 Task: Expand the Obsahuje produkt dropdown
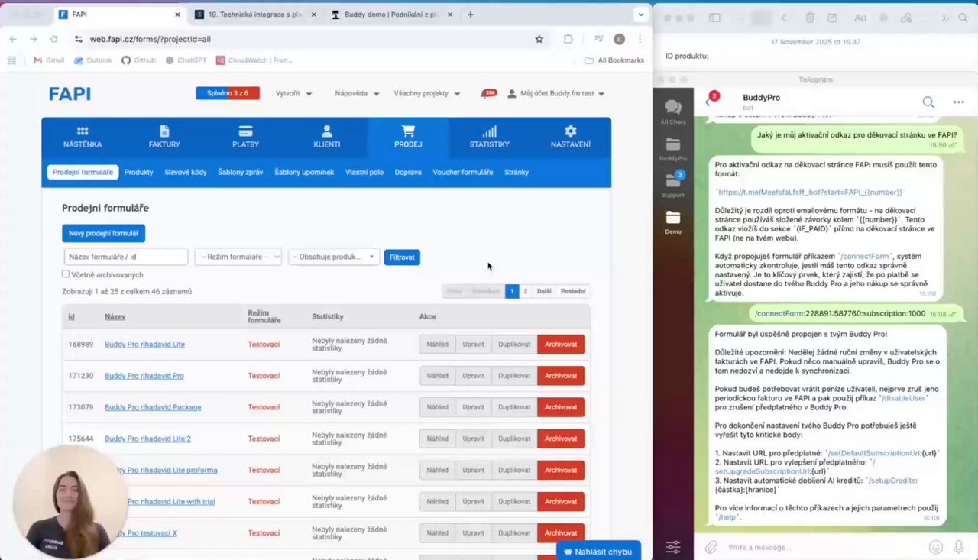(334, 257)
